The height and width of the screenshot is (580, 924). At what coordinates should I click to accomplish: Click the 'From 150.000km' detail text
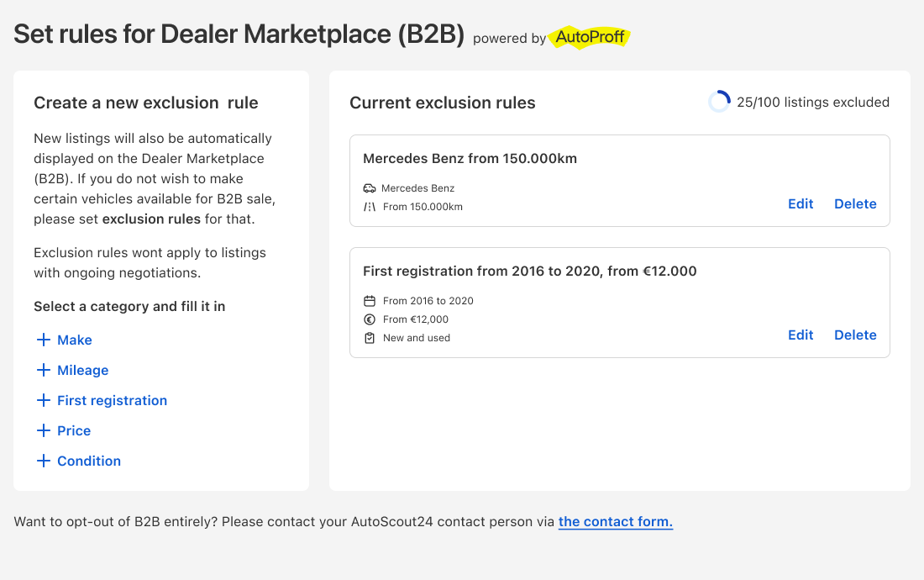point(423,207)
